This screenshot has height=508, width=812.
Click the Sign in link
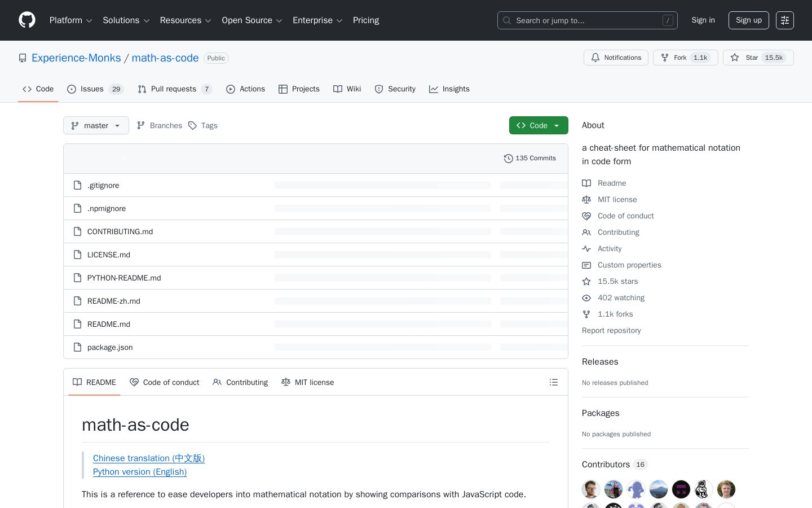point(703,20)
